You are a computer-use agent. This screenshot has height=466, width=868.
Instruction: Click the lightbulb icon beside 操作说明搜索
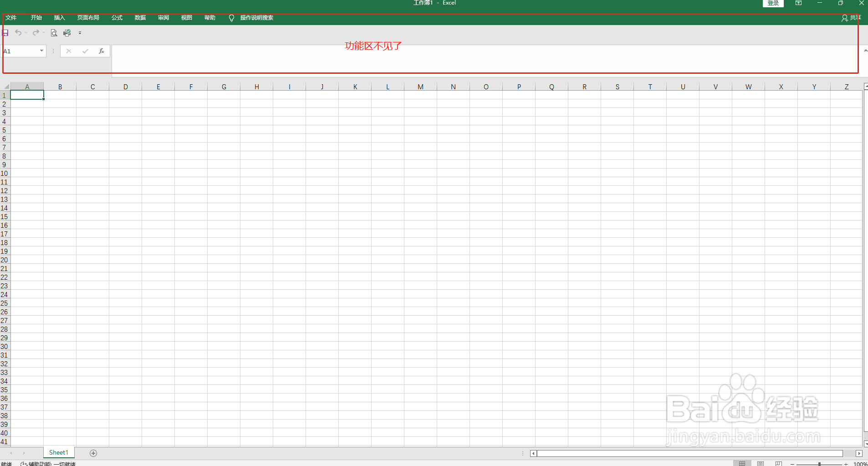coord(231,18)
